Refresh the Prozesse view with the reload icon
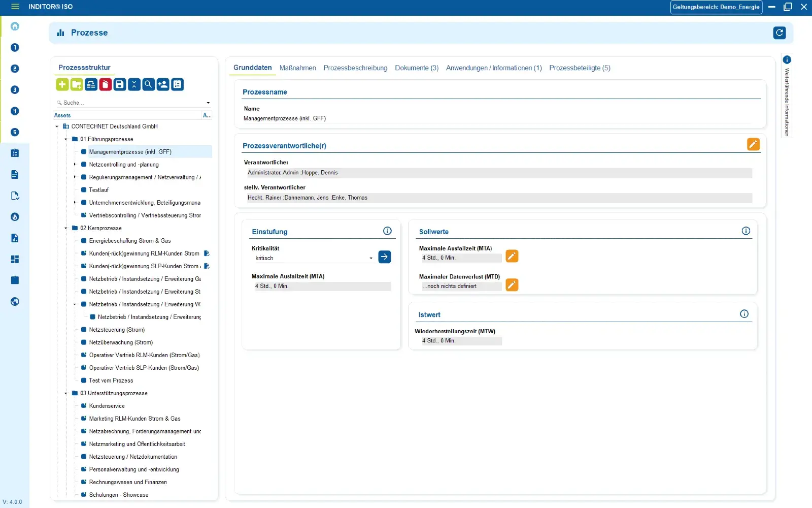Screen dimensions: 812x508 point(780,33)
